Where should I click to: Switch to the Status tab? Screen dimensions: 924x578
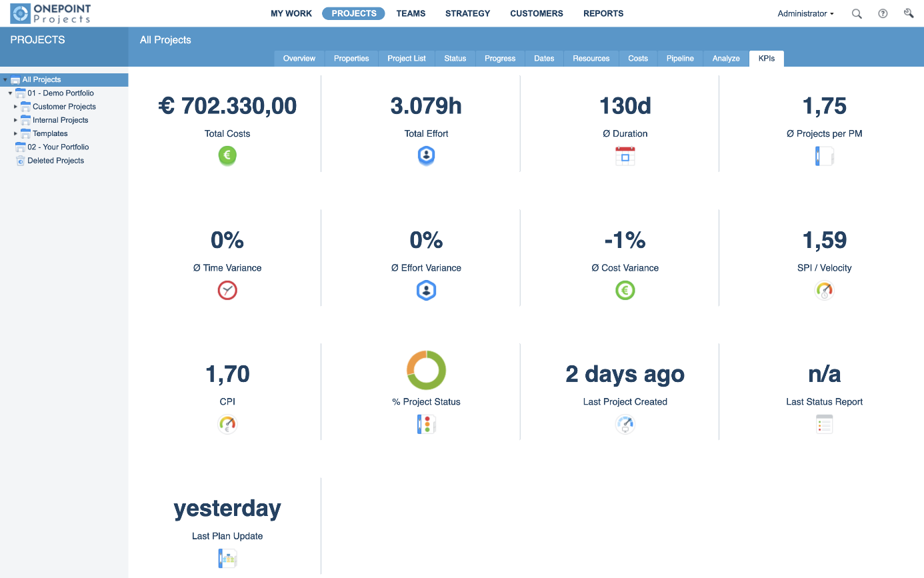[x=455, y=59]
